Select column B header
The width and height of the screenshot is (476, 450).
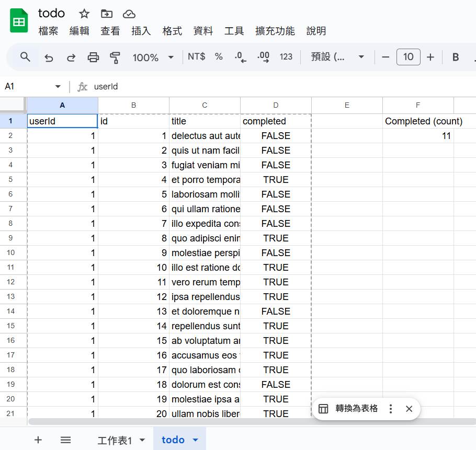pyautogui.click(x=133, y=105)
